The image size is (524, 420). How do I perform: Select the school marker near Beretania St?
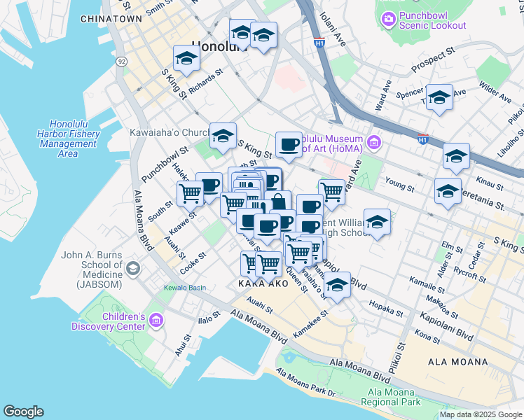[448, 191]
